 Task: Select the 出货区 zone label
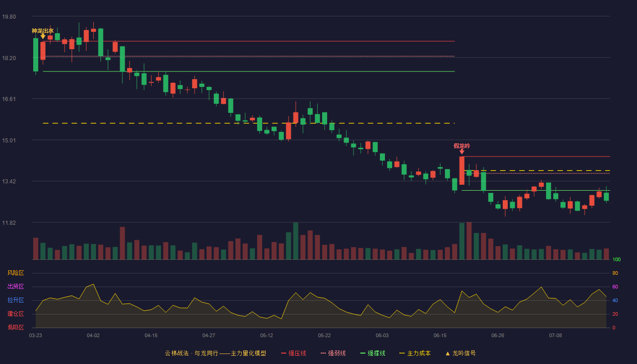15,287
